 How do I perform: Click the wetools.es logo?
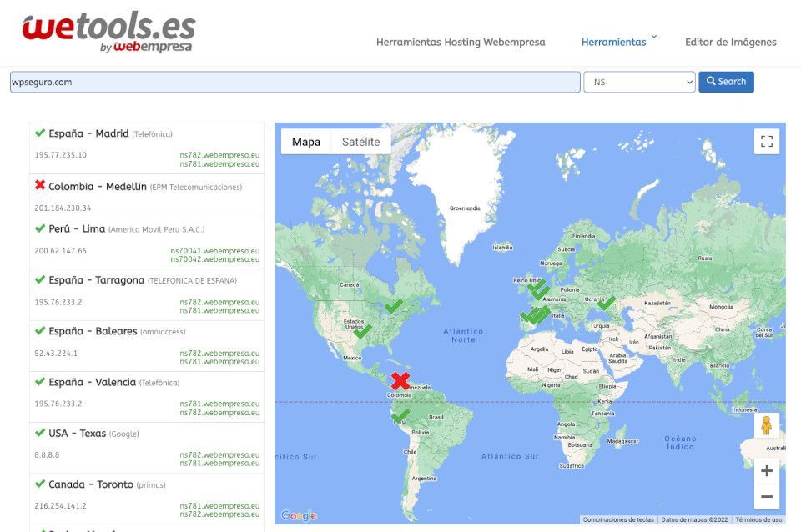[x=108, y=32]
